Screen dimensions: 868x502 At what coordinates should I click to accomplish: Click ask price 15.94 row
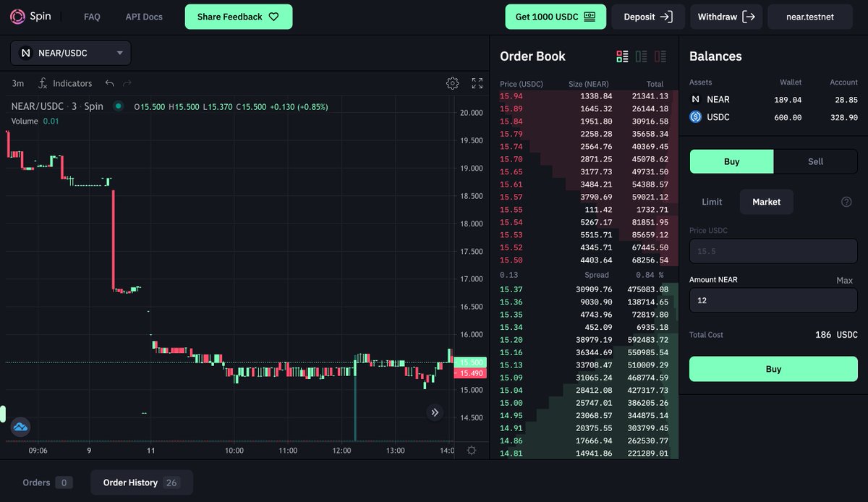(x=584, y=96)
